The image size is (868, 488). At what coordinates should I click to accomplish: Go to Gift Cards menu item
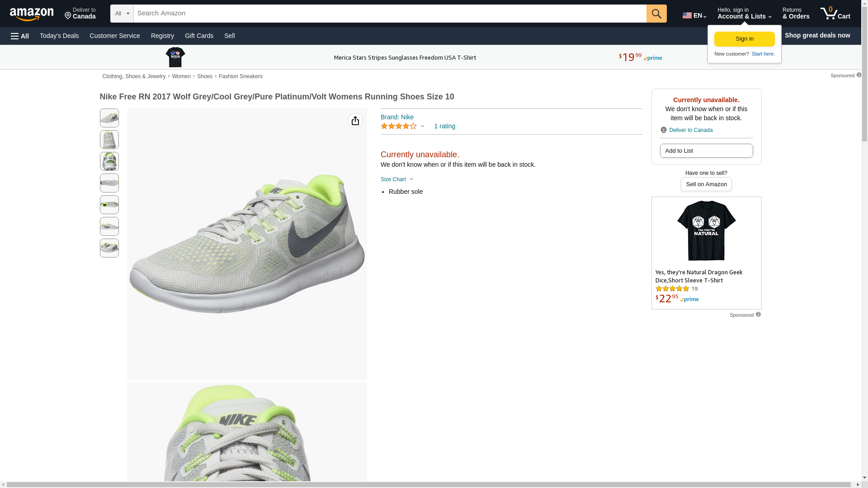(199, 36)
